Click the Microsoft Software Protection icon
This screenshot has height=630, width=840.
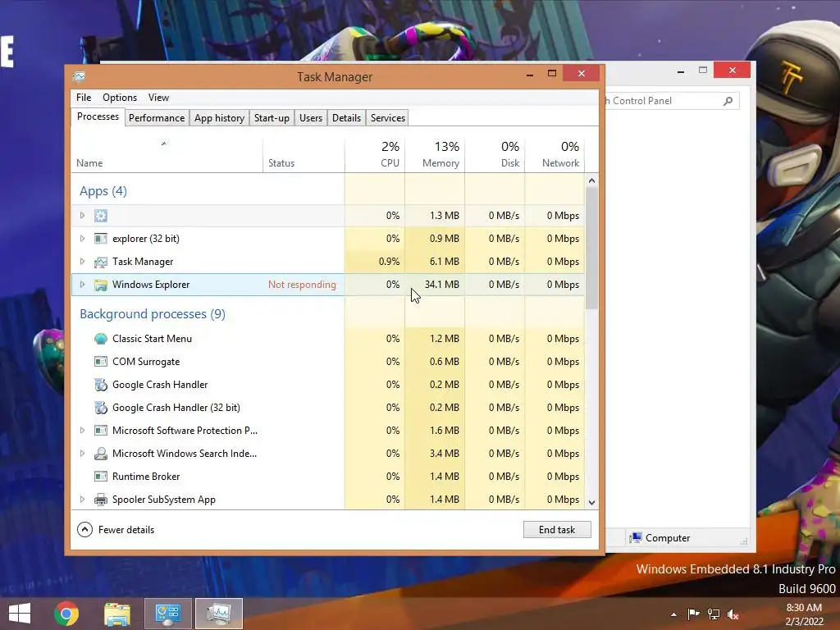101,430
